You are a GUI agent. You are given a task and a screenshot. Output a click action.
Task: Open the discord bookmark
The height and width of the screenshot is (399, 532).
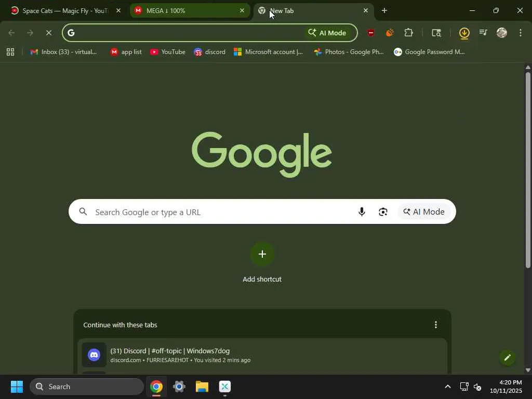pyautogui.click(x=210, y=52)
